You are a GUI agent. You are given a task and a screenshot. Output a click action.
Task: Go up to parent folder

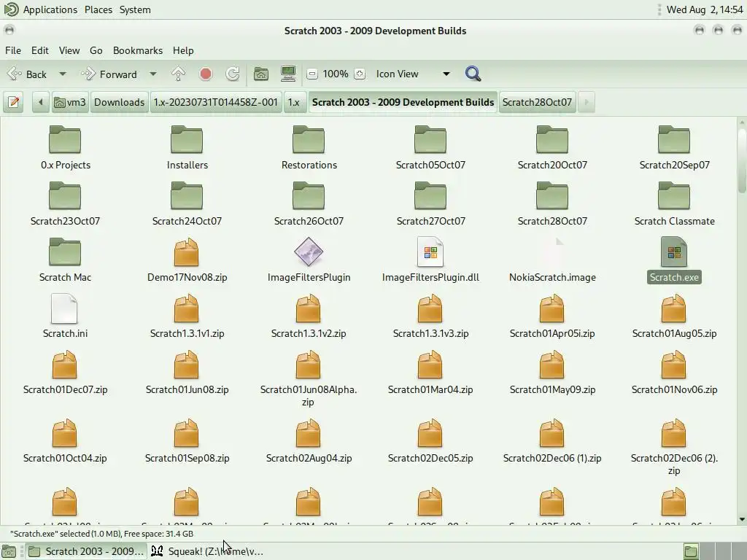pos(178,74)
